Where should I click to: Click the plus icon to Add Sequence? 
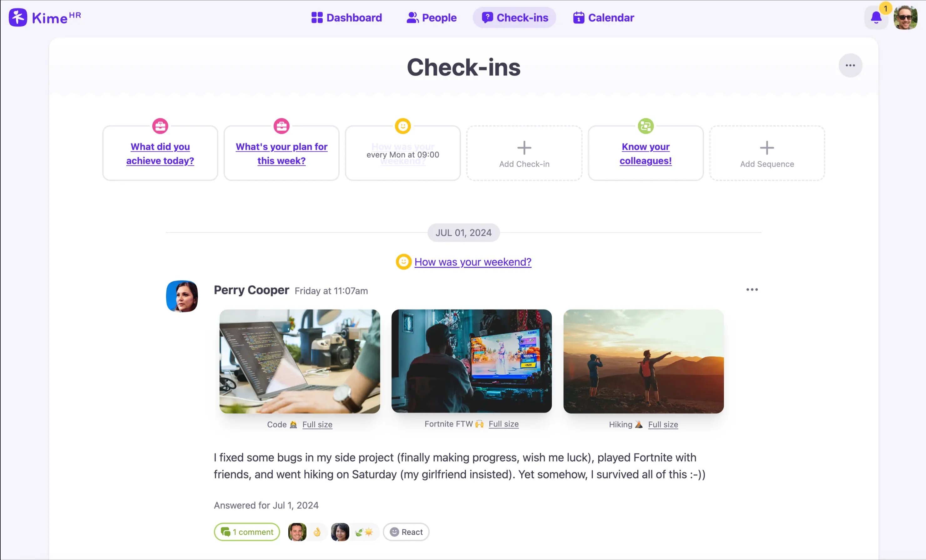point(767,148)
